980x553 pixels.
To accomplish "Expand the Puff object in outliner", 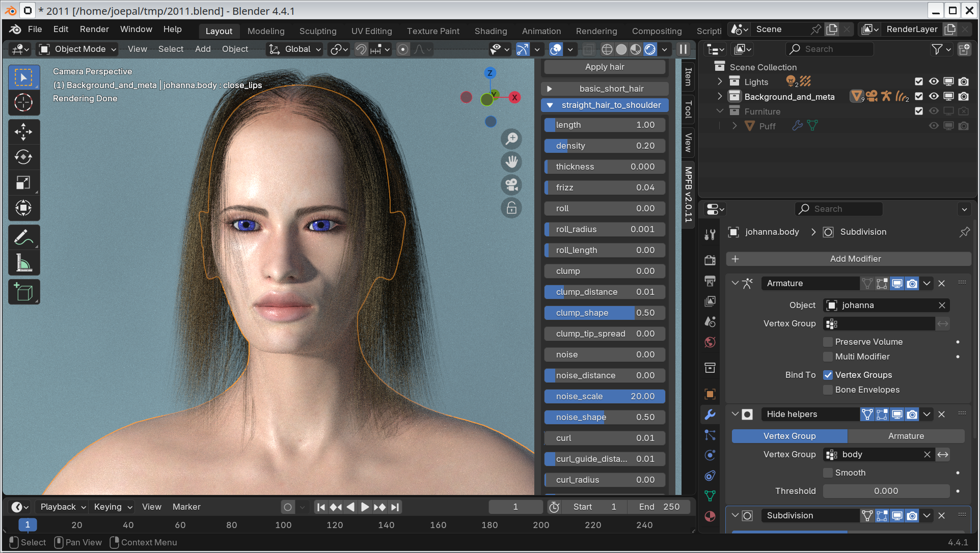I will [734, 126].
